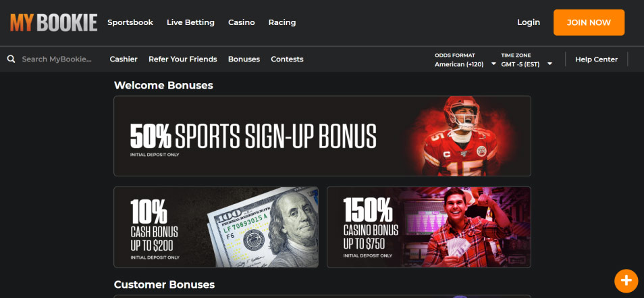Click the MyBookie logo
Viewport: 644px width, 298px height.
coord(54,22)
